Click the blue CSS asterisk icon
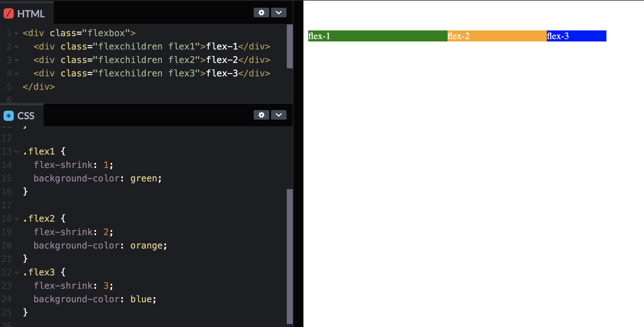The height and width of the screenshot is (327, 644). 9,116
